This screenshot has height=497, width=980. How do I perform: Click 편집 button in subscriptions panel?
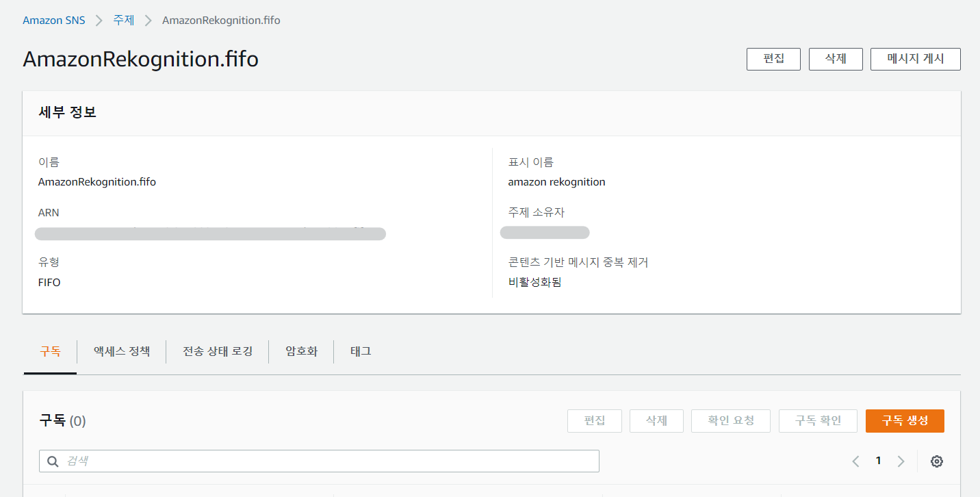pyautogui.click(x=595, y=421)
